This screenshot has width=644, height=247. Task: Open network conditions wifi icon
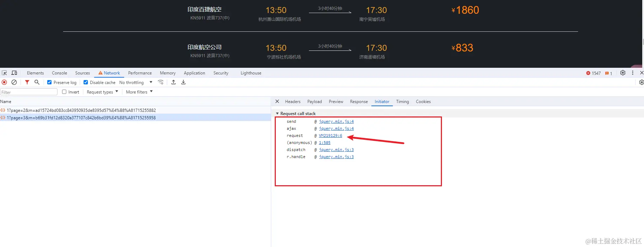(161, 82)
